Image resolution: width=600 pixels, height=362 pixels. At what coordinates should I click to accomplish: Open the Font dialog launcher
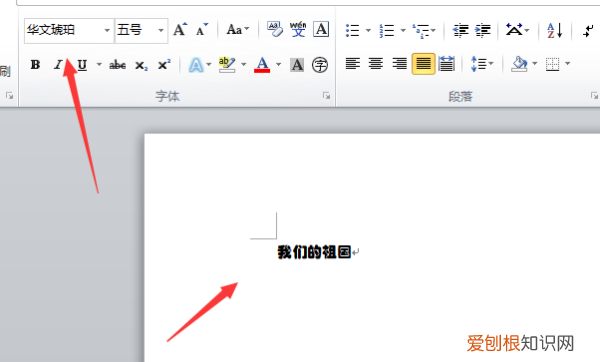tap(326, 96)
